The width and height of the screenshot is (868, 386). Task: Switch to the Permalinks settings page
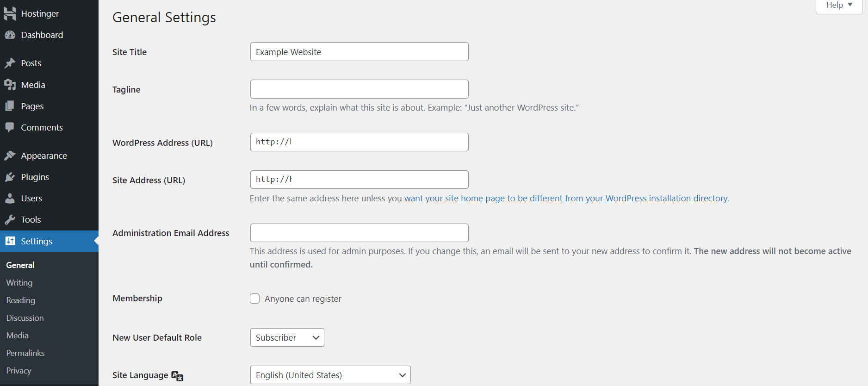[x=25, y=353]
